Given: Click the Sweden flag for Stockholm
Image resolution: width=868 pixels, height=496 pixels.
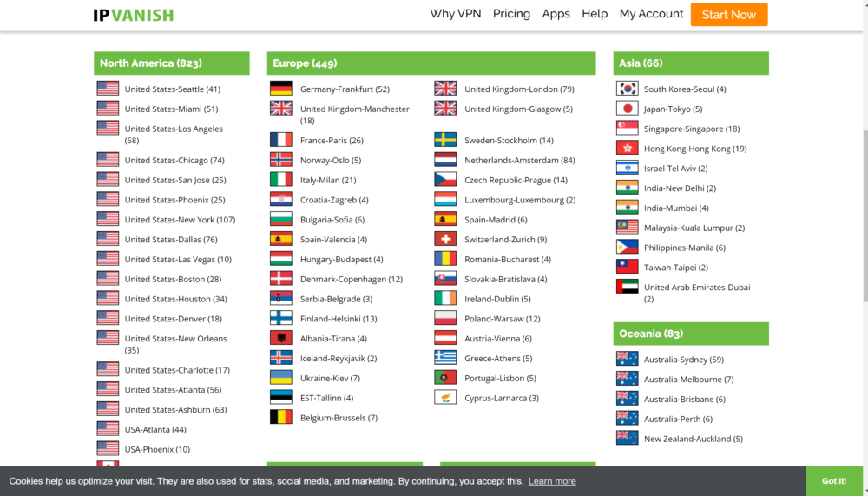Looking at the screenshot, I should tap(445, 140).
